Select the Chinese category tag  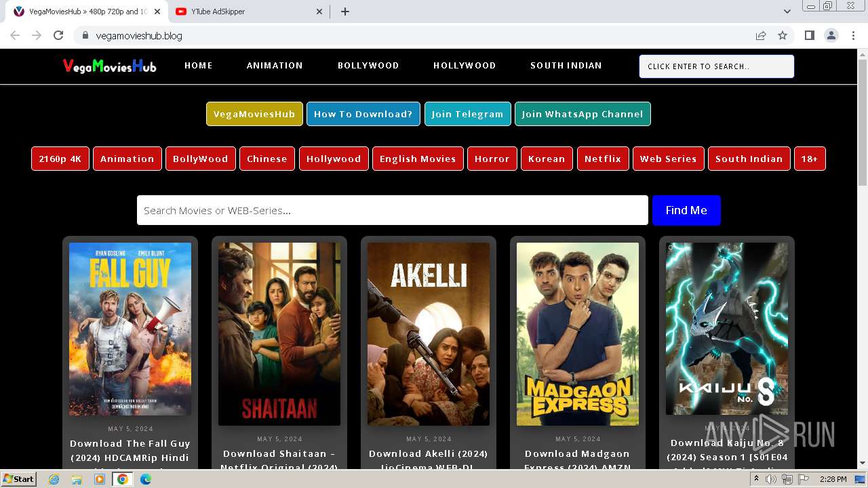(267, 159)
